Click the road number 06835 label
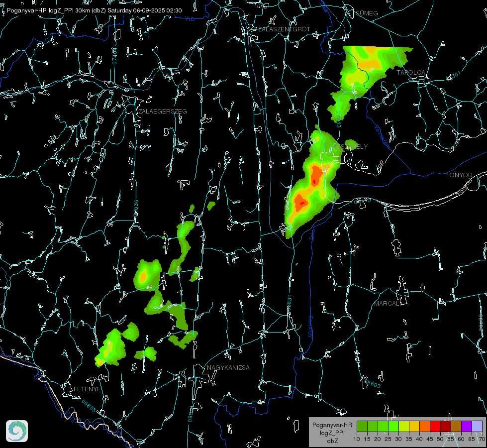The image size is (487, 448). point(89,406)
